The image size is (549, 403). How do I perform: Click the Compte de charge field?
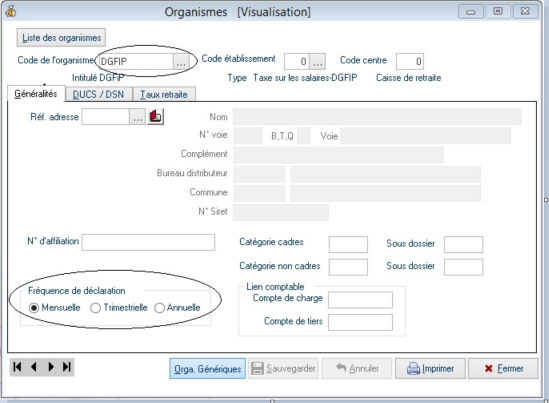(360, 300)
